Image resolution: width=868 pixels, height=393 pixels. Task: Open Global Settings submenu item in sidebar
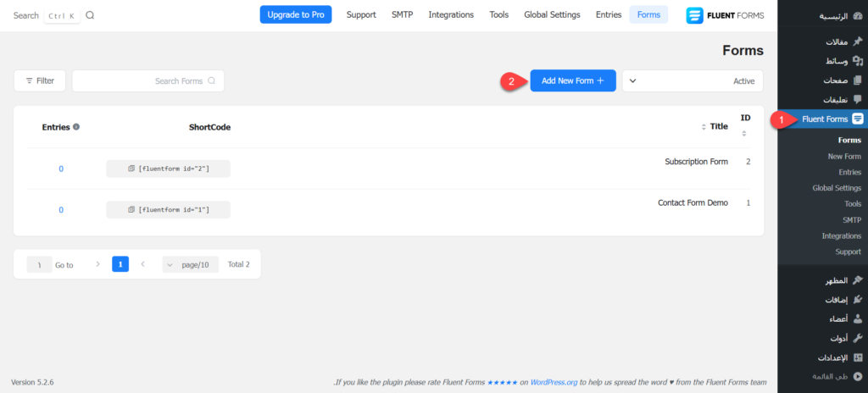837,188
